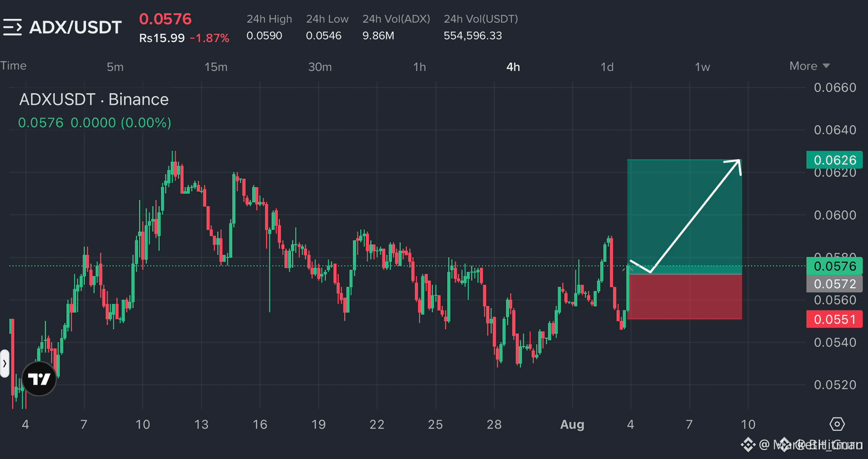Screen dimensions: 868x459
Task: Click the ADX/USDT pair title
Action: point(75,27)
